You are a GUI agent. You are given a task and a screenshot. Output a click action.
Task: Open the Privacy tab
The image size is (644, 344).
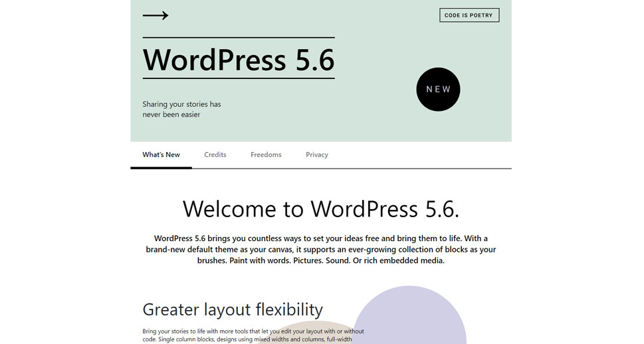click(x=316, y=155)
